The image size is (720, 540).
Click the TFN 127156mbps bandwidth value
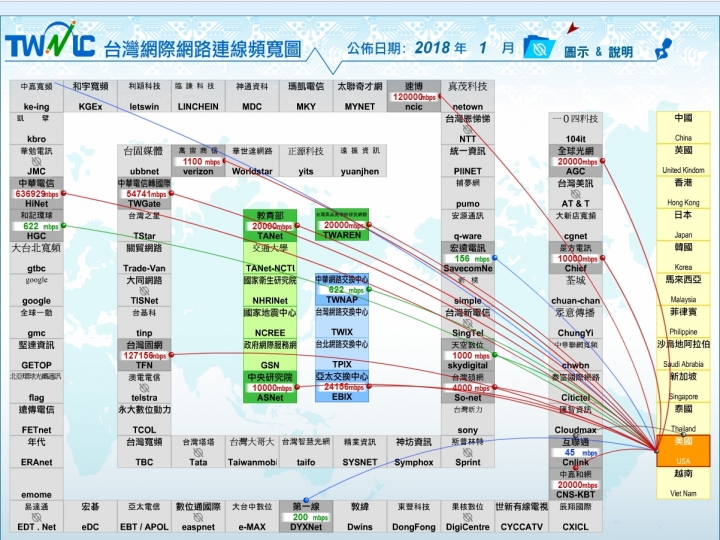pyautogui.click(x=144, y=355)
